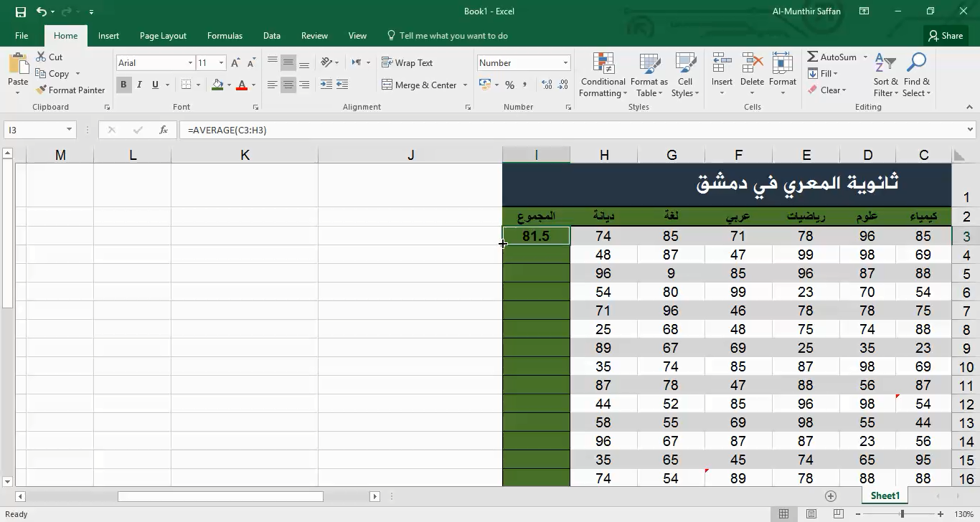Expand the Merge & Center dropdown arrow
Viewport: 980px width, 522px height.
coord(465,85)
